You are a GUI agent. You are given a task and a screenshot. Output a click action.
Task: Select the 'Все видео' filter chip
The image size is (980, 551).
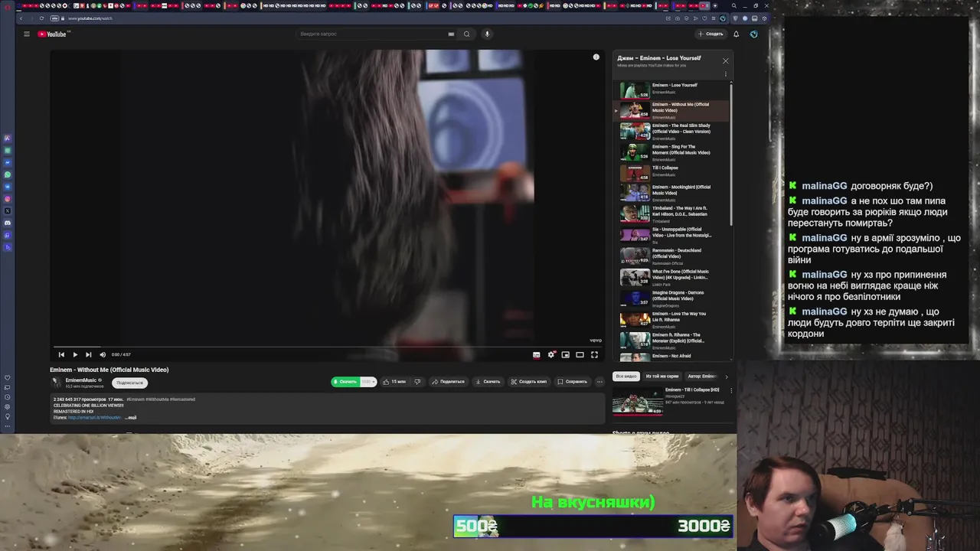[626, 377]
